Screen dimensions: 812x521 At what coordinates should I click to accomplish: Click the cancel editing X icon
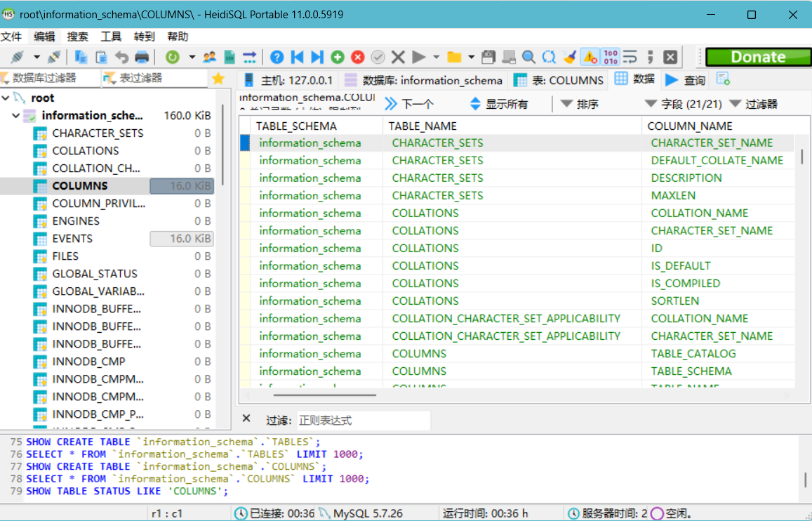398,56
